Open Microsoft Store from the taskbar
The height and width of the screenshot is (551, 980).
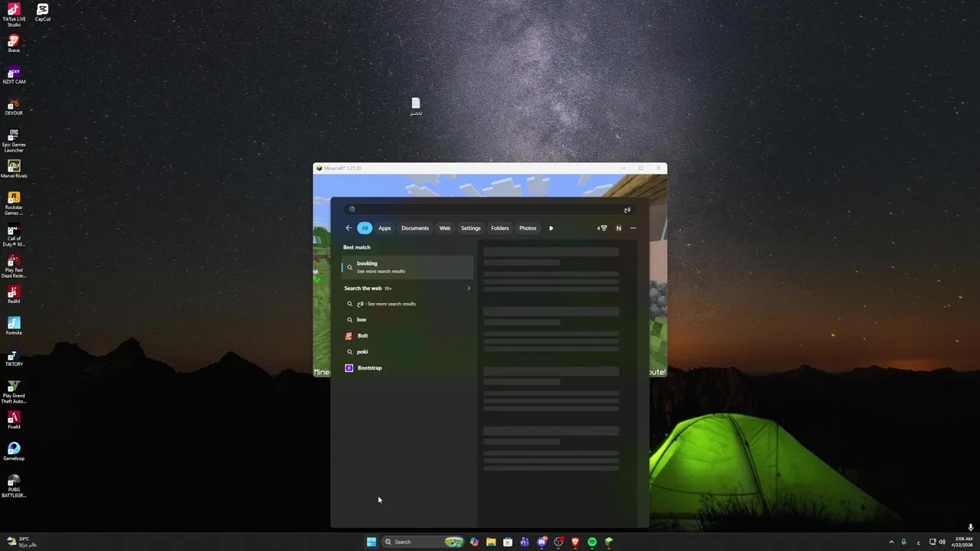coord(508,542)
